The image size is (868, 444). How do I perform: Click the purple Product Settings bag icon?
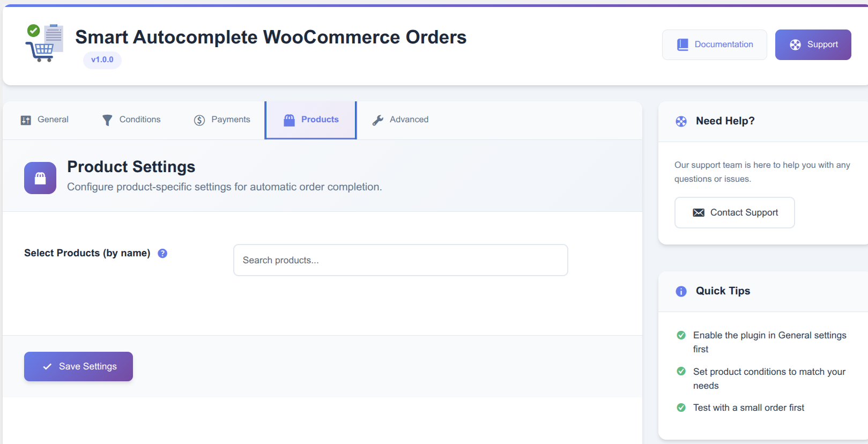[40, 178]
